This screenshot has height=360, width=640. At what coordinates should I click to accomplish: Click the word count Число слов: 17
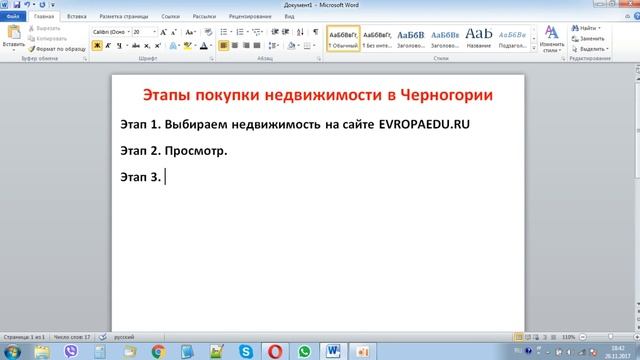[72, 337]
